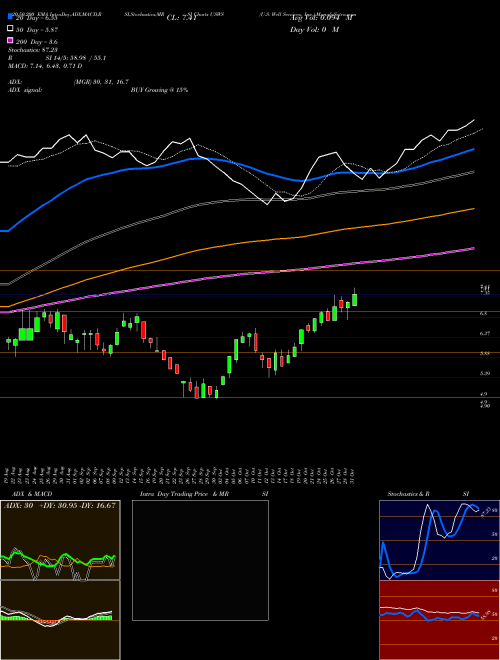The width and height of the screenshot is (500, 660).
Task: Click the 'BUY Growing @ 15%' signal text
Action: 159,90
